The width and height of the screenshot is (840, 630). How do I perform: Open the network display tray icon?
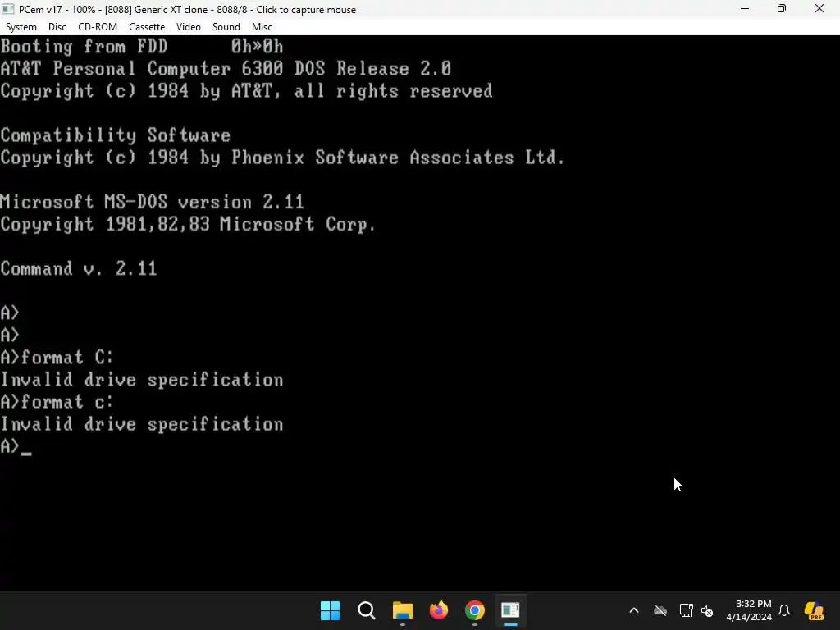pyautogui.click(x=687, y=610)
